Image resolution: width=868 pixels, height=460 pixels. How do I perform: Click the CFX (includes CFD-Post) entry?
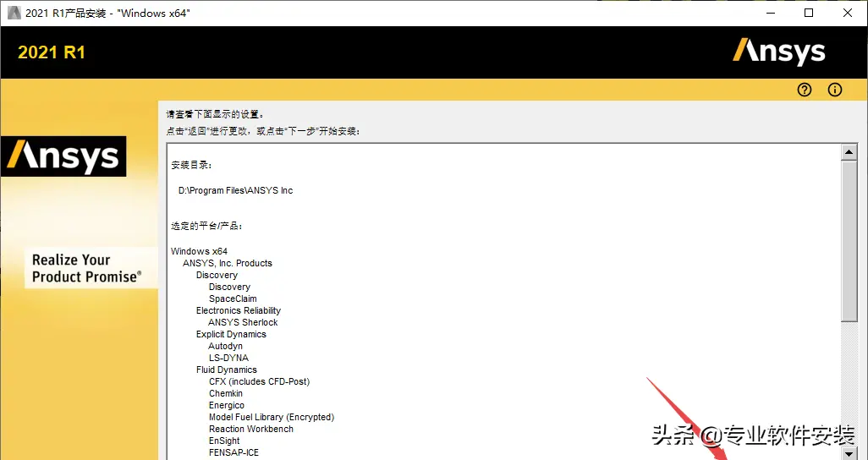(x=259, y=381)
